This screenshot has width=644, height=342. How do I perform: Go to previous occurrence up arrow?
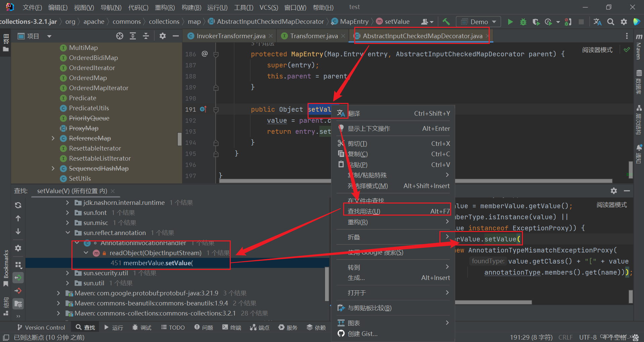18,218
